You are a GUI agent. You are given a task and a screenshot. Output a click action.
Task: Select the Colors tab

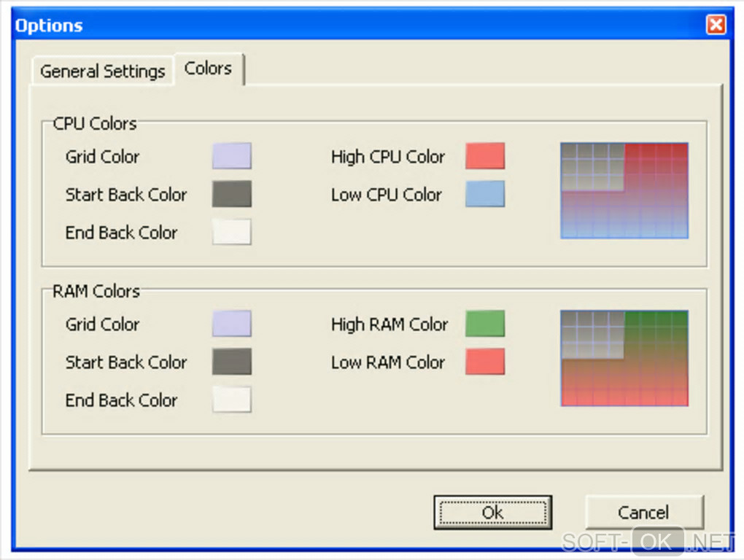(208, 69)
